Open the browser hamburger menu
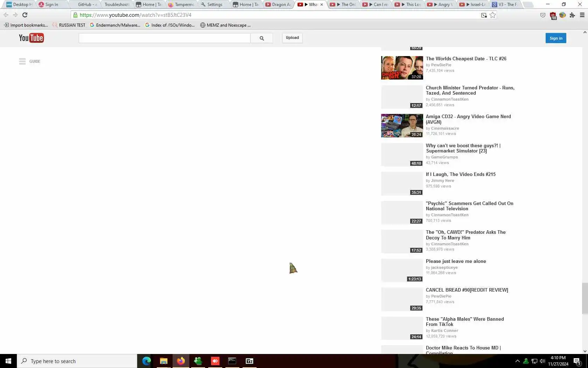Image resolution: width=588 pixels, height=368 pixels. pyautogui.click(x=582, y=15)
